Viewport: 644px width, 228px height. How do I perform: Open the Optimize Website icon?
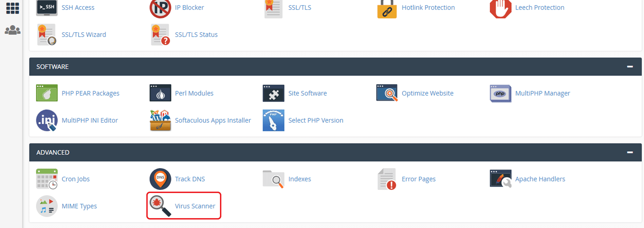[387, 93]
